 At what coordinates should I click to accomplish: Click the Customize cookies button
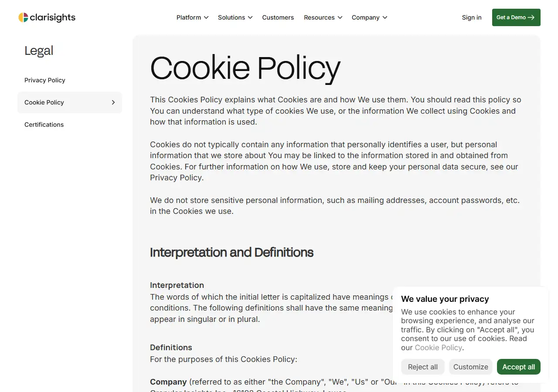point(471,367)
